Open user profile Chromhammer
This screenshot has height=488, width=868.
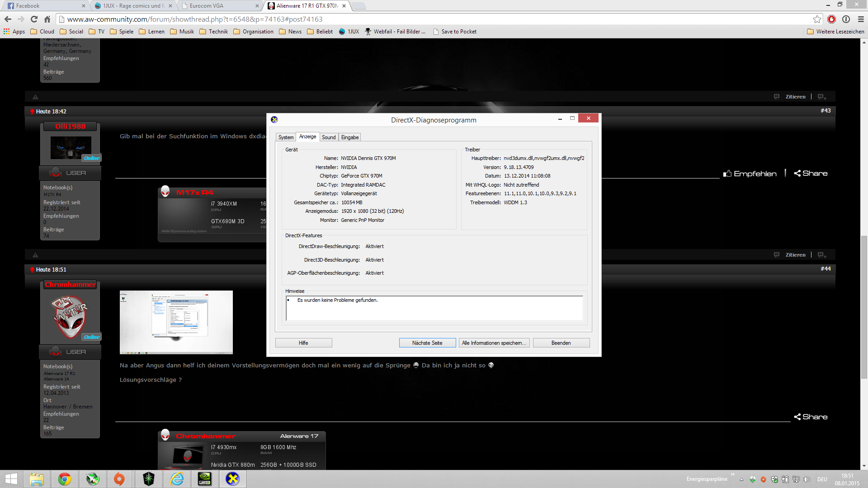pyautogui.click(x=71, y=285)
